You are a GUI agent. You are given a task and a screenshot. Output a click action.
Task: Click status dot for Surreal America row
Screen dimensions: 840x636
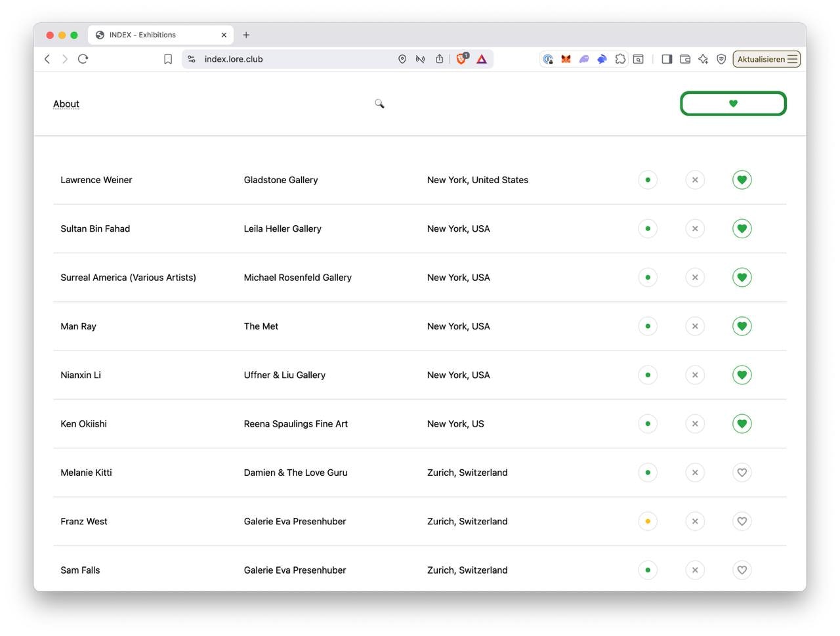648,278
